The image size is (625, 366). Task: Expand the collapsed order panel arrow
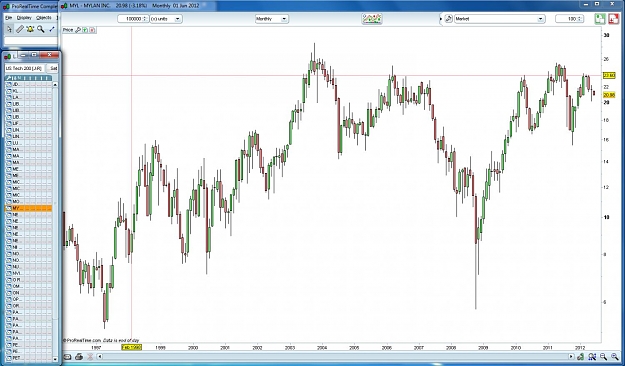click(x=441, y=19)
